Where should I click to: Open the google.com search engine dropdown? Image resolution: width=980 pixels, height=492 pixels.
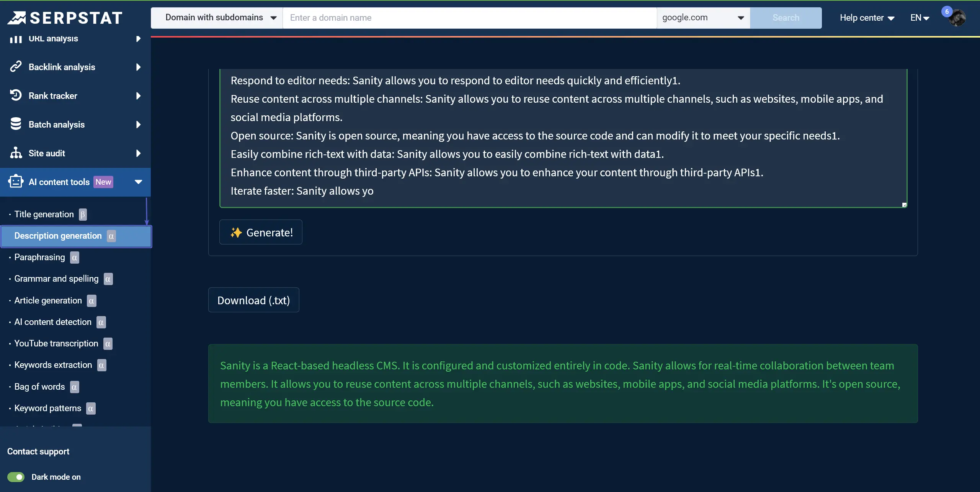[703, 18]
